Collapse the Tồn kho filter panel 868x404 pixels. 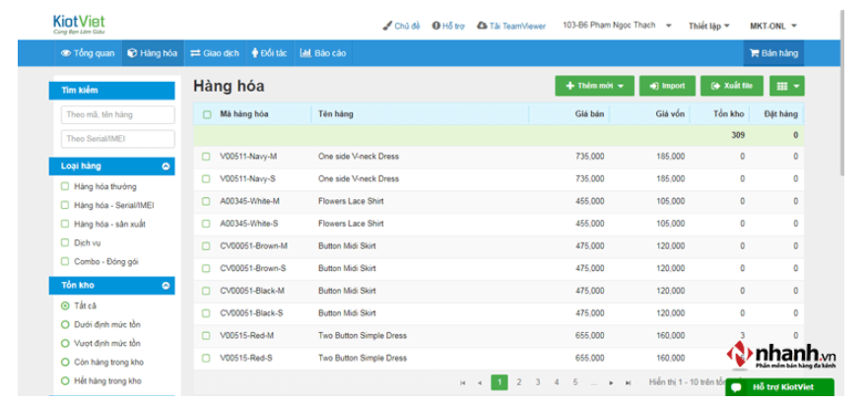(x=166, y=286)
